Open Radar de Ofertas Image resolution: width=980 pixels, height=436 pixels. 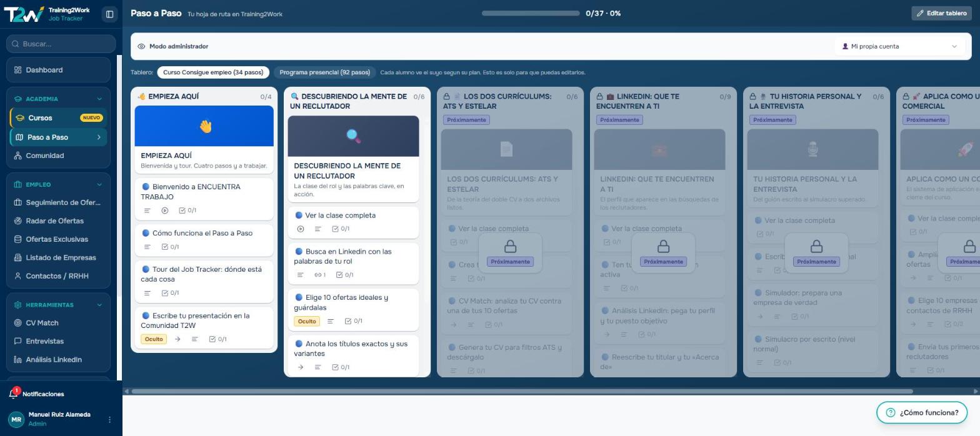tap(58, 220)
